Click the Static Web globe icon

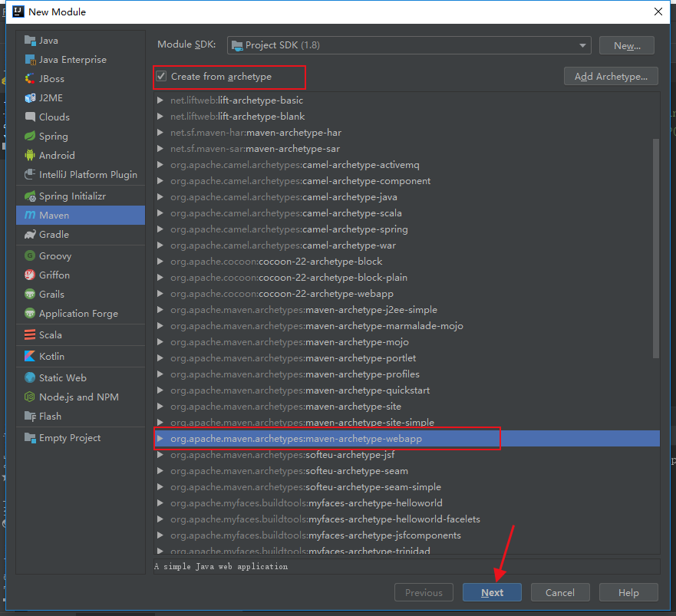click(30, 377)
